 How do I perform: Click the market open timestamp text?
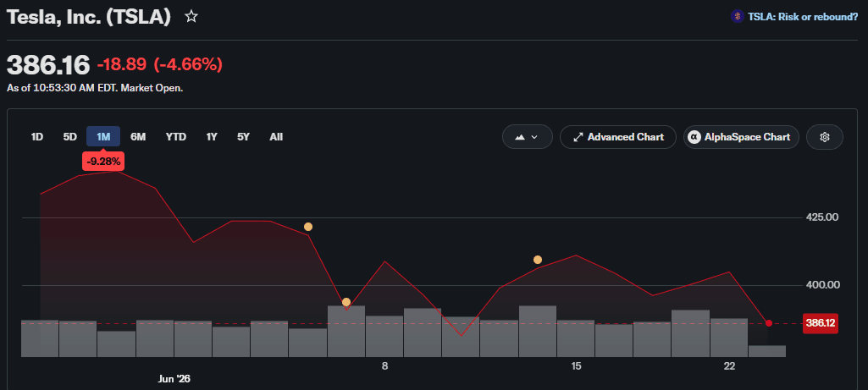click(x=95, y=88)
